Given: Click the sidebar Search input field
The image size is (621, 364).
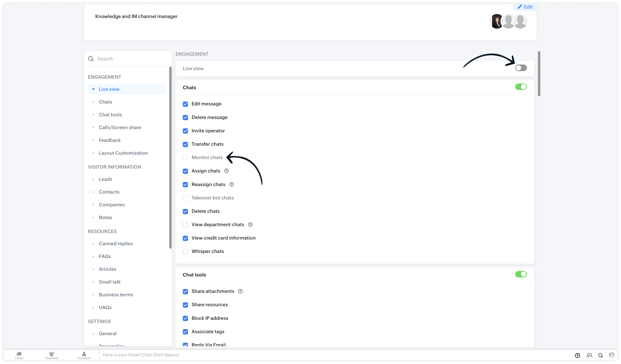Looking at the screenshot, I should [131, 59].
